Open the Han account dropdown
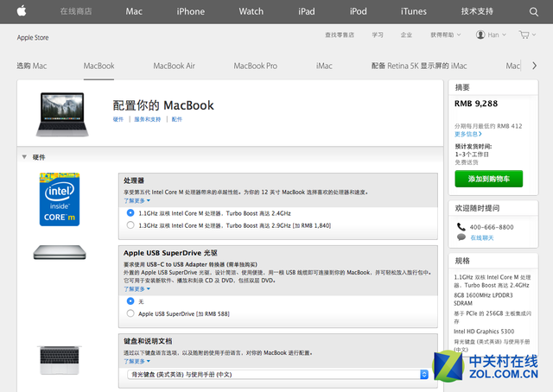This screenshot has width=553, height=392. [x=497, y=35]
